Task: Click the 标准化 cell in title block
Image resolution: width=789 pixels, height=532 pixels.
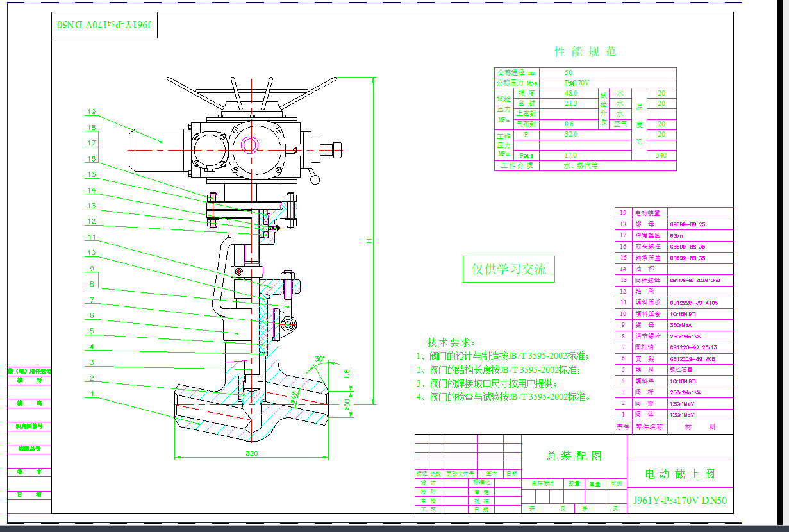Action: tap(481, 482)
